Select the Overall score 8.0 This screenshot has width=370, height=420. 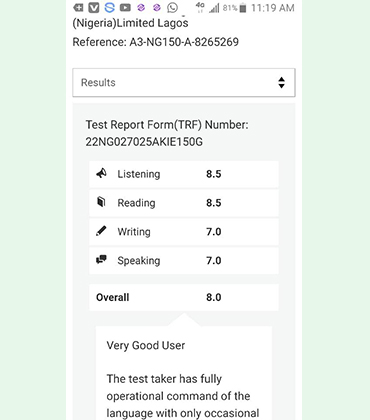coord(214,297)
